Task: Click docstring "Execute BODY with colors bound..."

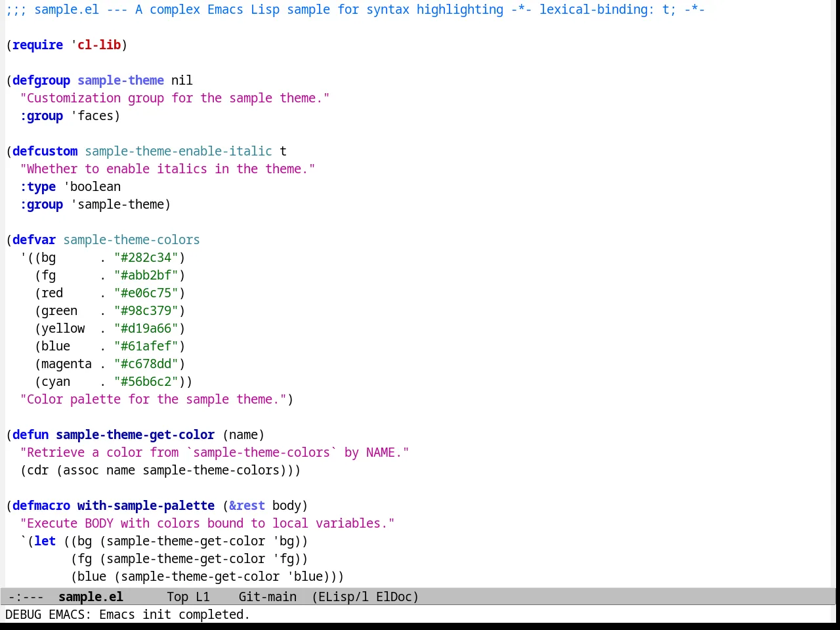Action: [x=207, y=523]
